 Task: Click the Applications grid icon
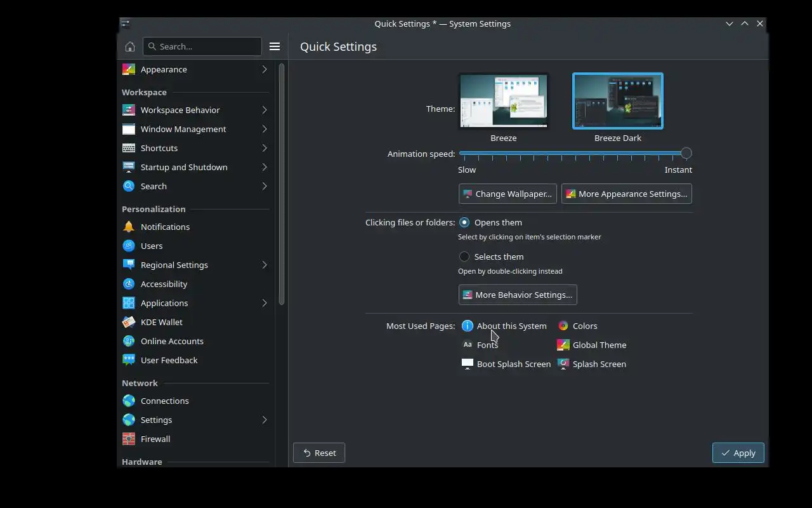[129, 303]
